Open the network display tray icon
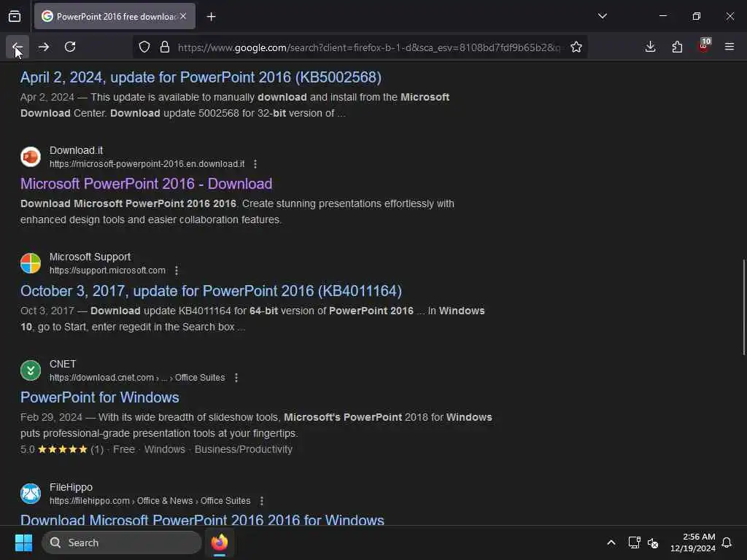This screenshot has height=560, width=747. coord(634,542)
